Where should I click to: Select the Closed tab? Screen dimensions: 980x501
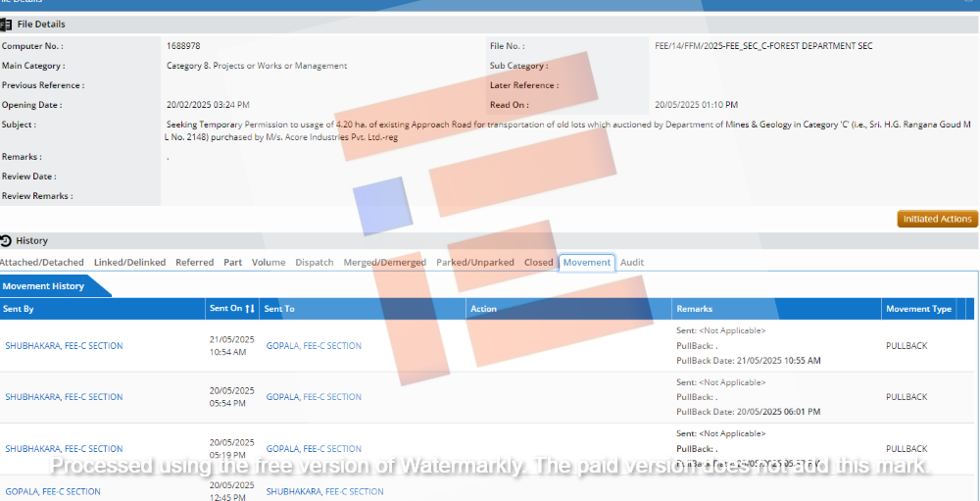[x=538, y=263]
